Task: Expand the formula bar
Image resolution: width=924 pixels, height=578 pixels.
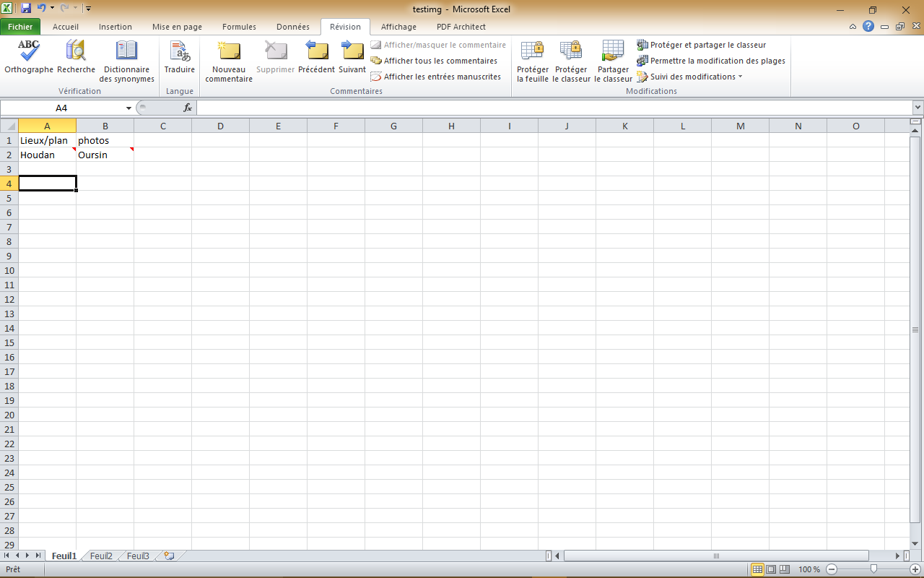Action: (918, 108)
